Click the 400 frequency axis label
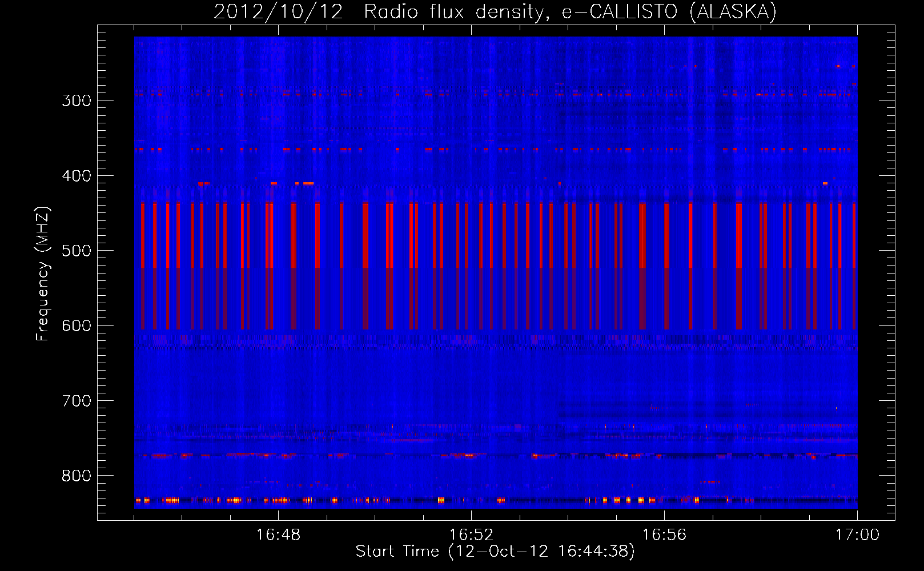This screenshot has width=924, height=571. tap(77, 176)
